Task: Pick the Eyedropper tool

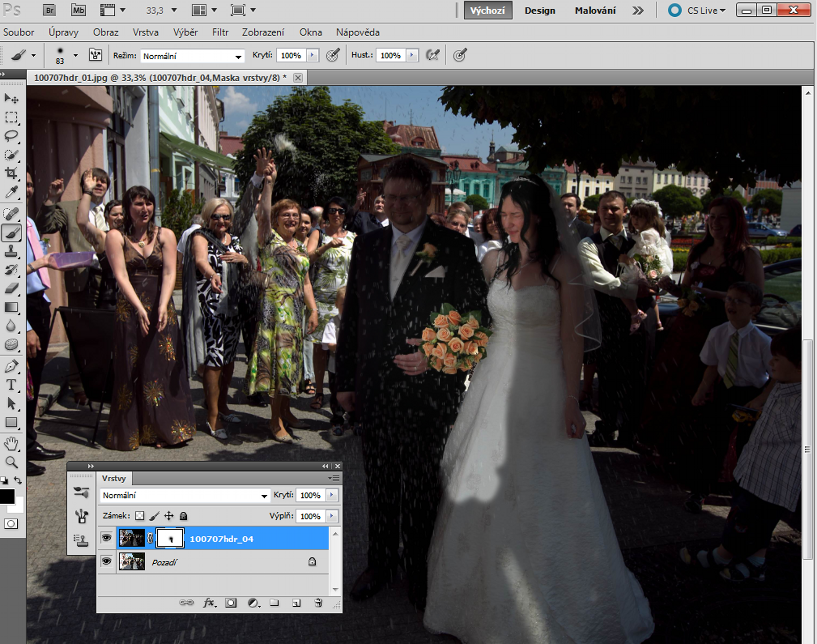Action: point(11,193)
